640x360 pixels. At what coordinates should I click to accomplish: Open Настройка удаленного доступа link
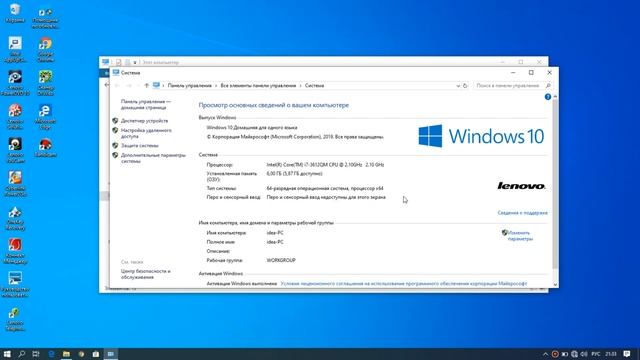(146, 133)
